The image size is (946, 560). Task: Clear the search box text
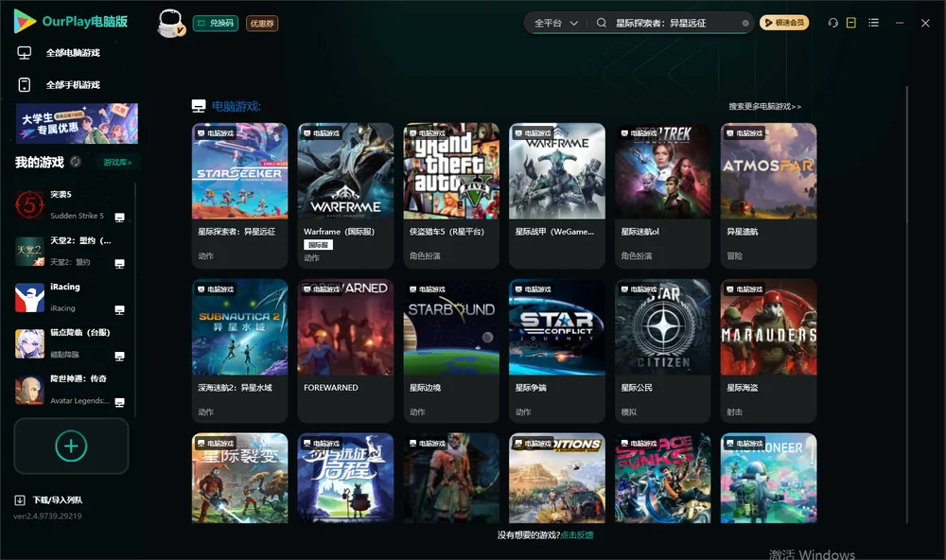(745, 23)
